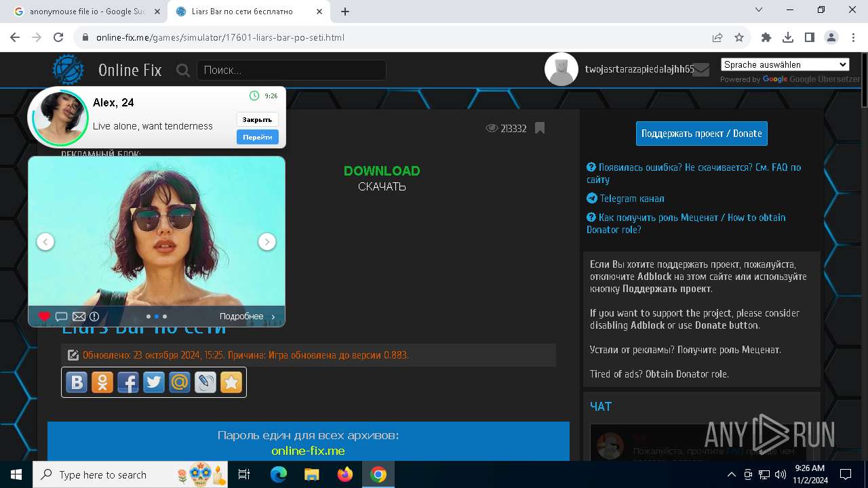This screenshot has height=488, width=868.
Task: Share via Odnoklassniki icon
Action: click(x=102, y=382)
